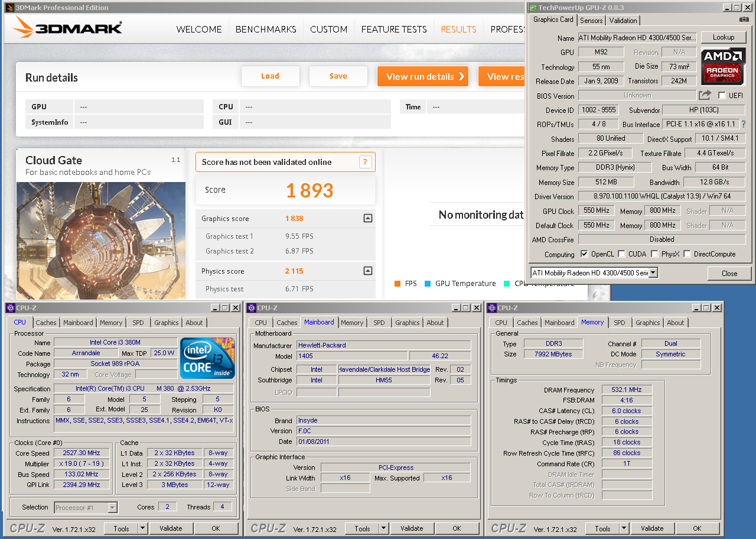This screenshot has height=539, width=756.
Task: Open the Tools dropdown arrow in CPU-Z Memory window
Action: 624,528
